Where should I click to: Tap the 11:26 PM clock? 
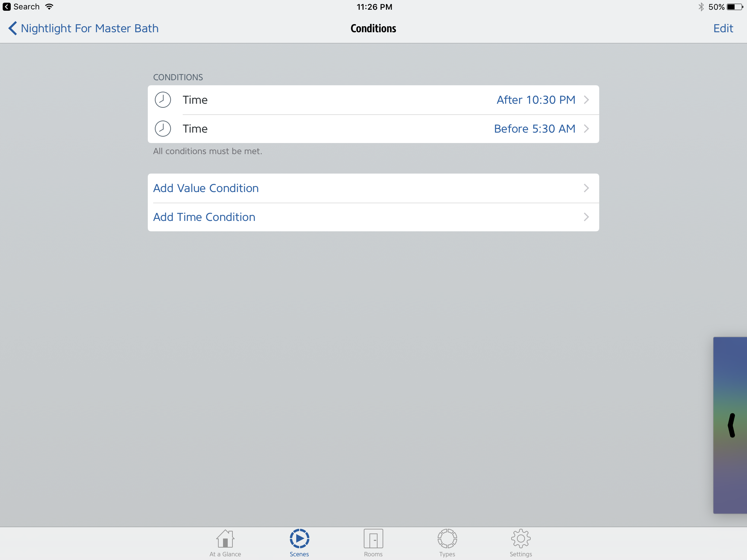pyautogui.click(x=374, y=7)
